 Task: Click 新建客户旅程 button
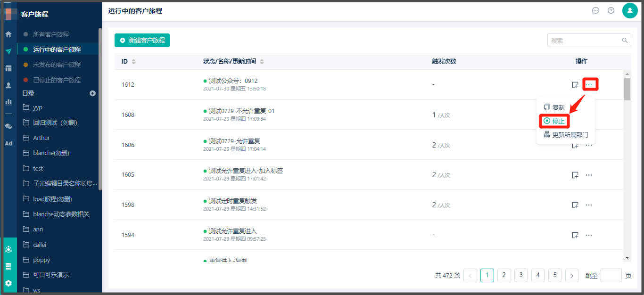[142, 41]
